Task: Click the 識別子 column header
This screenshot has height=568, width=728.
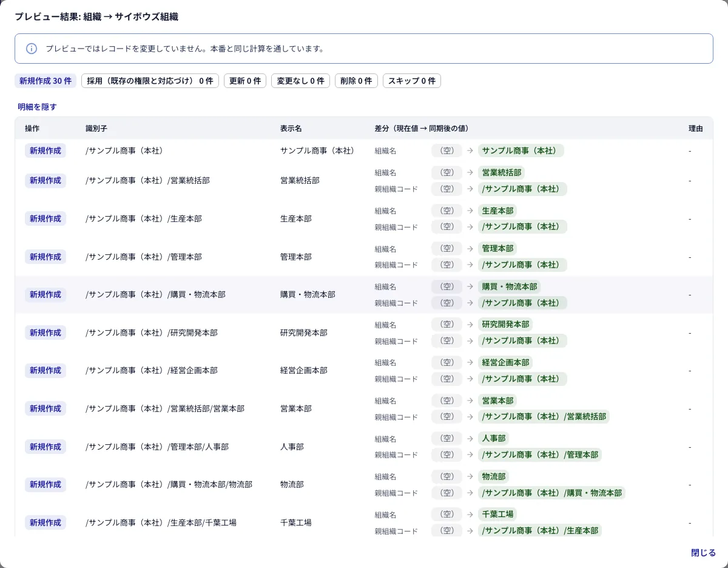Action: pos(97,129)
